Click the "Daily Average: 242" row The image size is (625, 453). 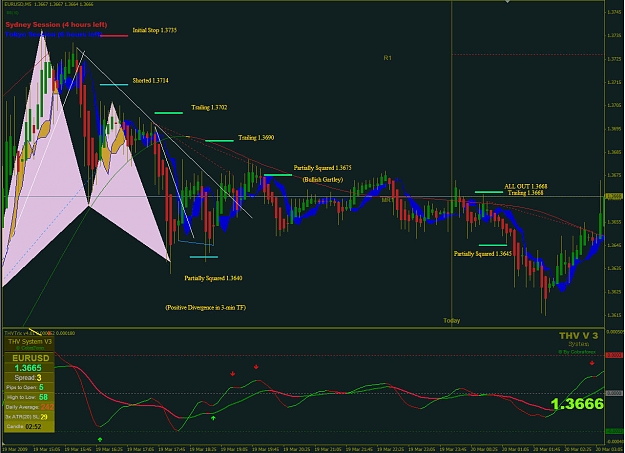29,407
